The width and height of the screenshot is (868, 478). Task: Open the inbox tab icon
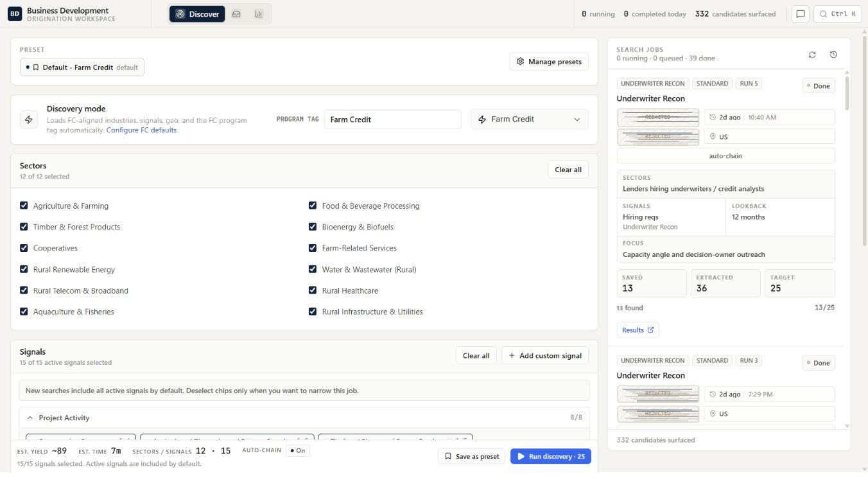click(236, 14)
